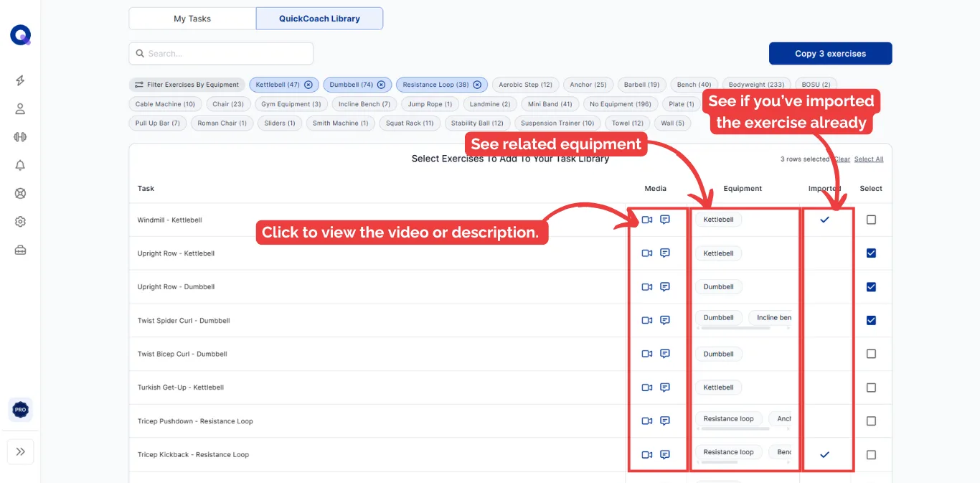Filter by Bodyweight (233) equipment chip
The height and width of the screenshot is (483, 980).
pyautogui.click(x=756, y=85)
